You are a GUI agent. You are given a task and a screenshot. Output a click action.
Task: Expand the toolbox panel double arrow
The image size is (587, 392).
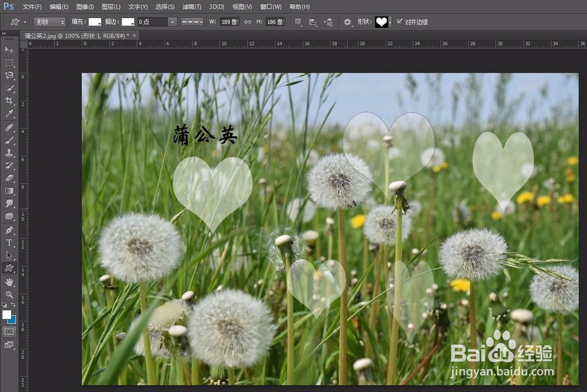click(x=4, y=33)
